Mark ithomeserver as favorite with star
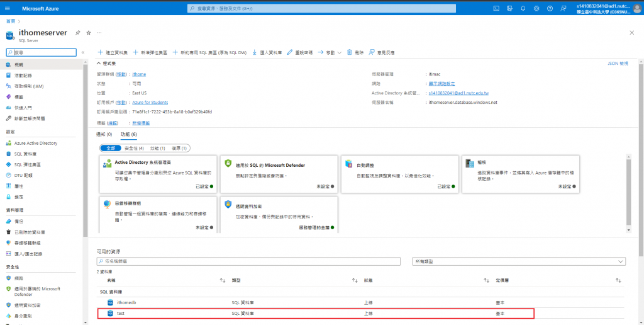 (x=88, y=33)
